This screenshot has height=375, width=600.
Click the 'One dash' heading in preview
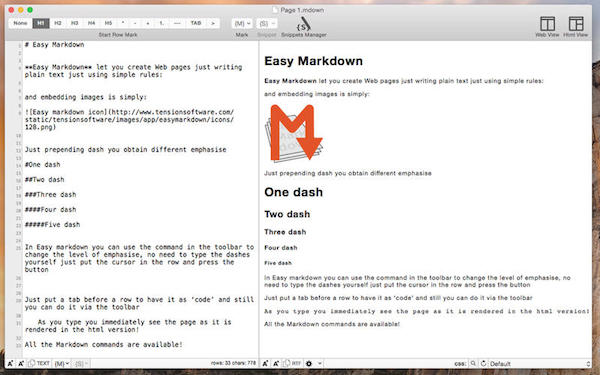tap(293, 192)
